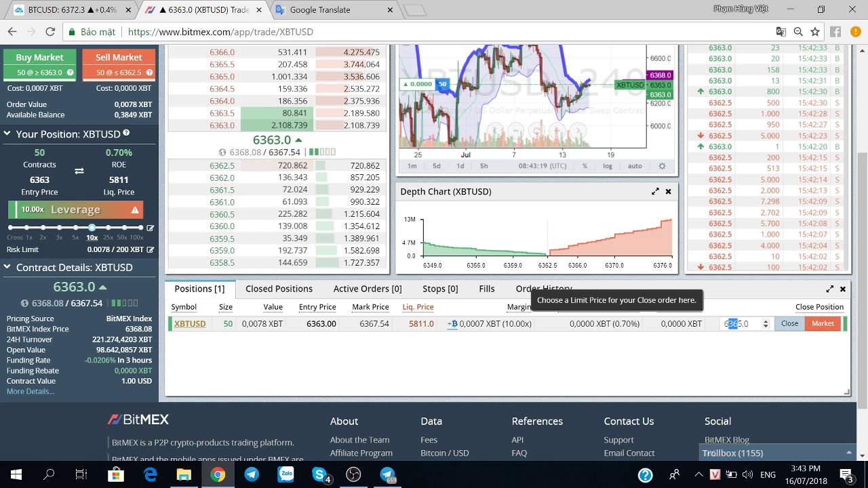Click the leverage warning triangle icon
The width and height of the screenshot is (868, 488).
pos(135,210)
